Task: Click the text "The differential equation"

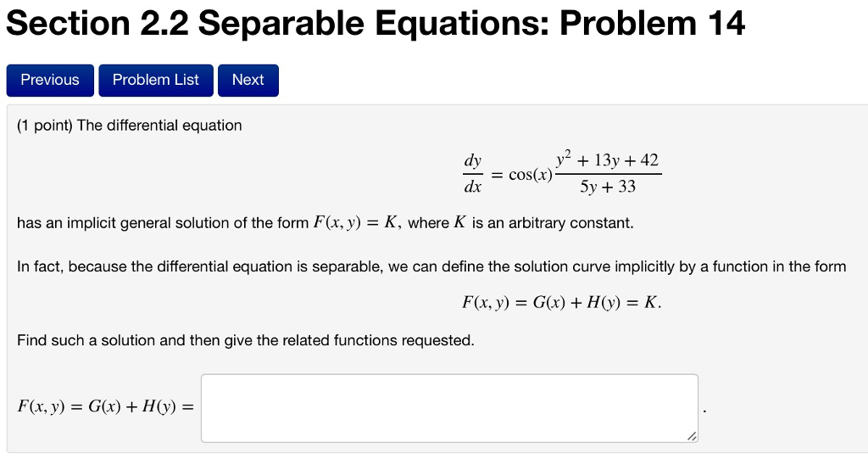Action: click(x=159, y=126)
